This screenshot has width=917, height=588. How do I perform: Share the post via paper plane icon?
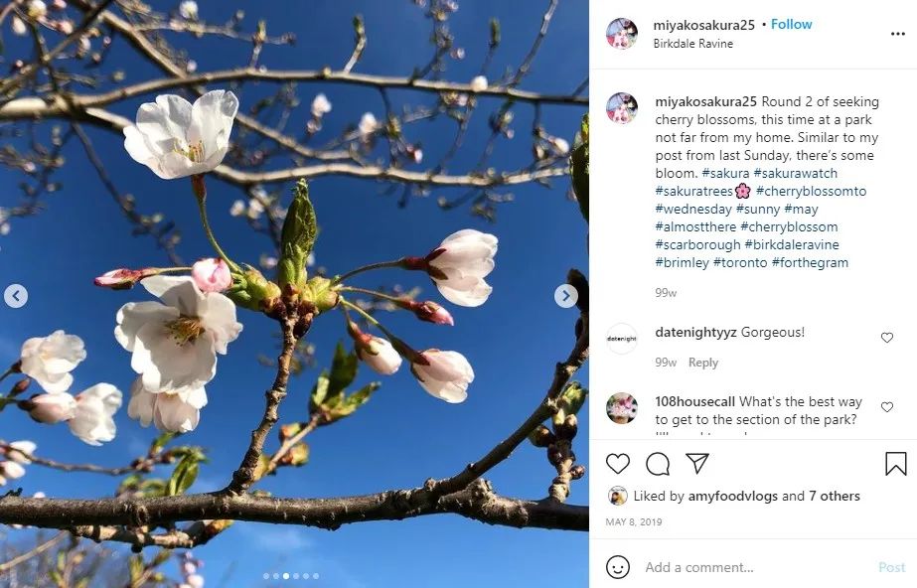pyautogui.click(x=697, y=463)
